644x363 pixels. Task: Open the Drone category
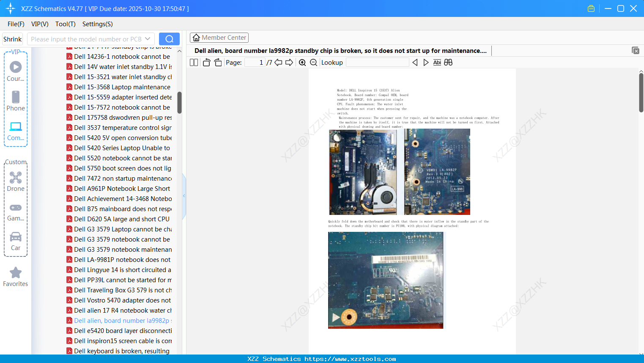point(16,181)
